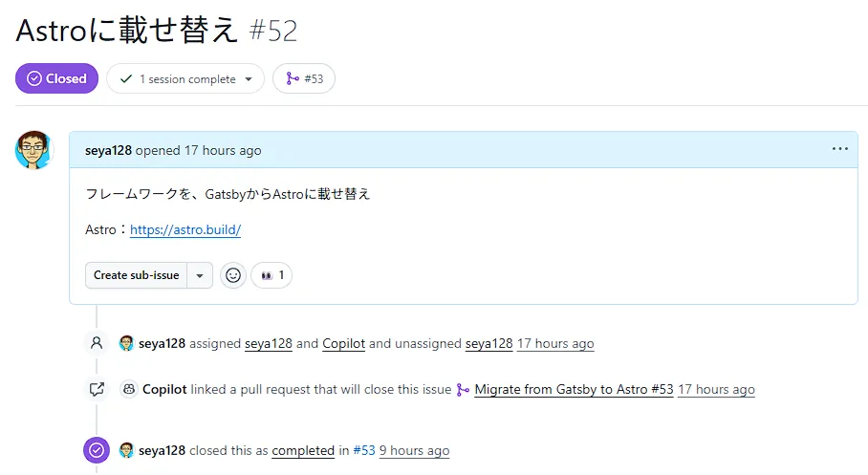868x475 pixels.
Task: Open #53 link in closed event
Action: click(x=363, y=451)
